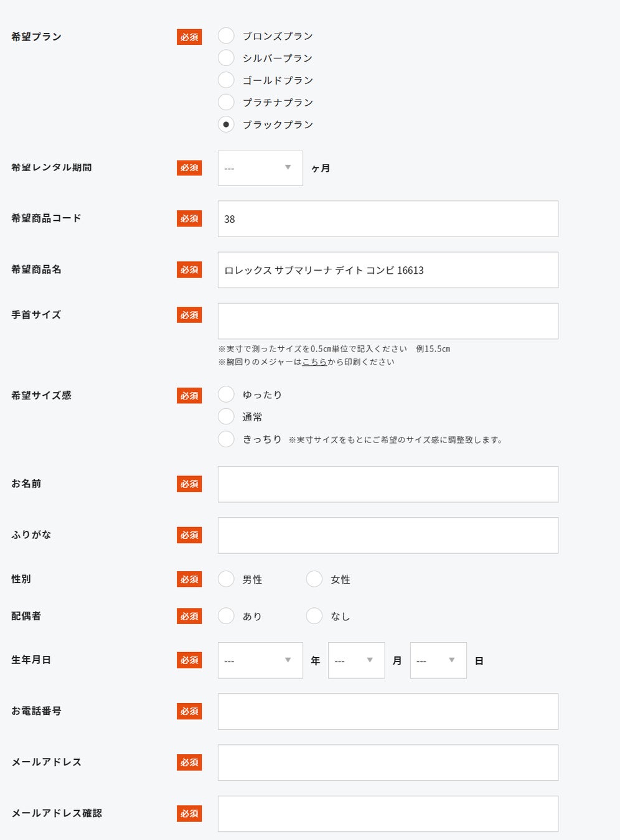Viewport: 620px width, 840px height.
Task: Expand the birth month dropdown
Action: point(356,660)
